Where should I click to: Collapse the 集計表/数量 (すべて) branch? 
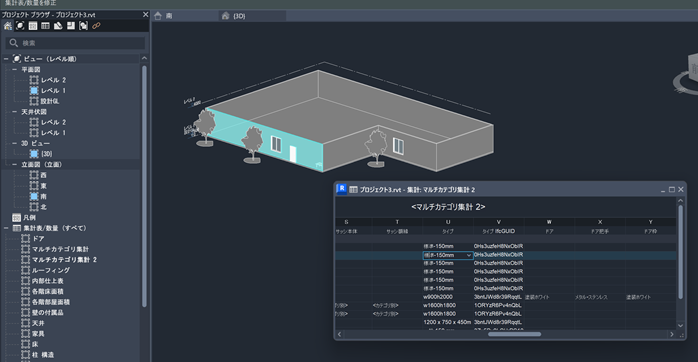coord(6,228)
